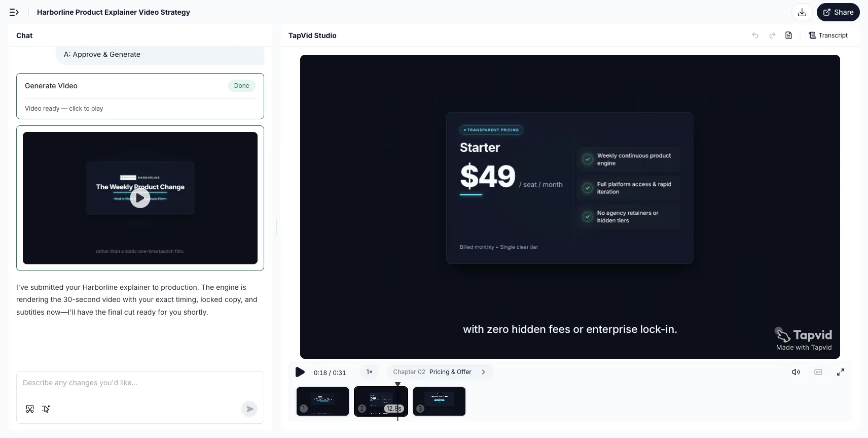Click the main video preview frame
Viewport: 868px width, 438px height.
point(570,207)
